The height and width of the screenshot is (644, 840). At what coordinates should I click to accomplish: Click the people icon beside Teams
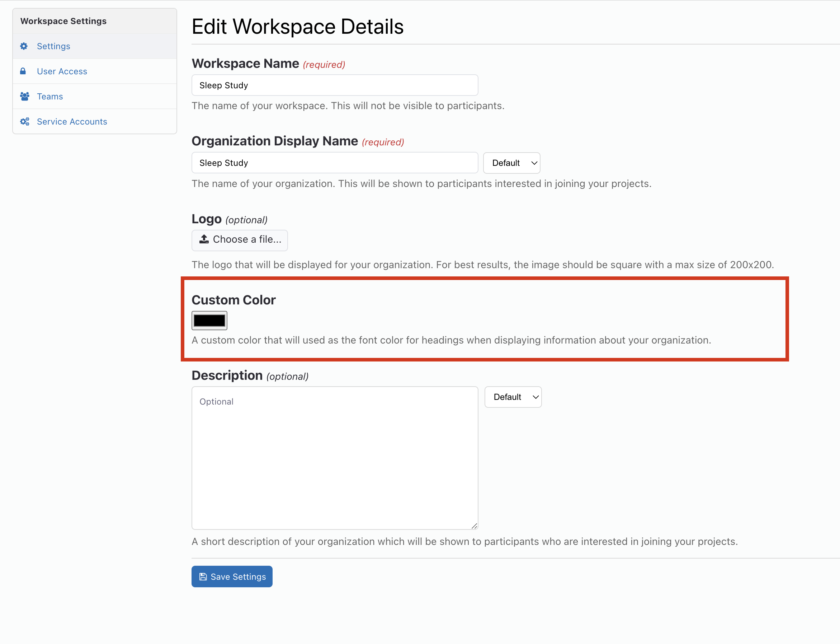click(x=24, y=96)
